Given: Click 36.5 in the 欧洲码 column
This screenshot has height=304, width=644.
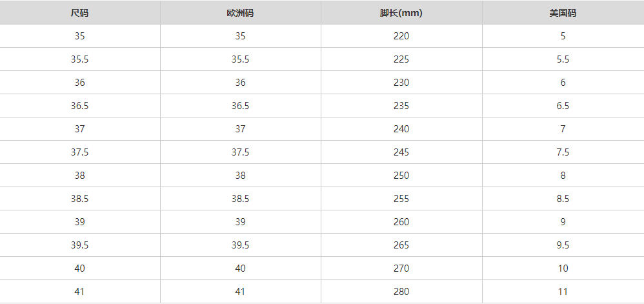Looking at the screenshot, I should tap(240, 106).
